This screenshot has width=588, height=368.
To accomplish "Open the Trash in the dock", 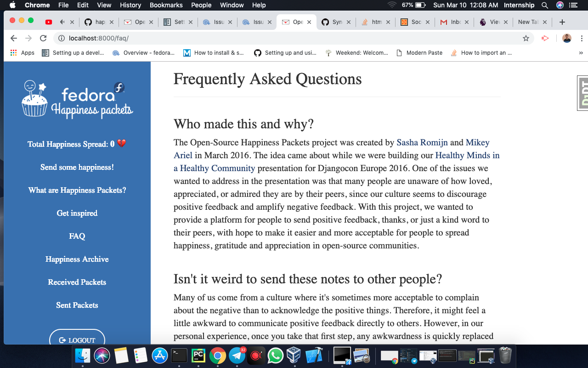I will 505,355.
